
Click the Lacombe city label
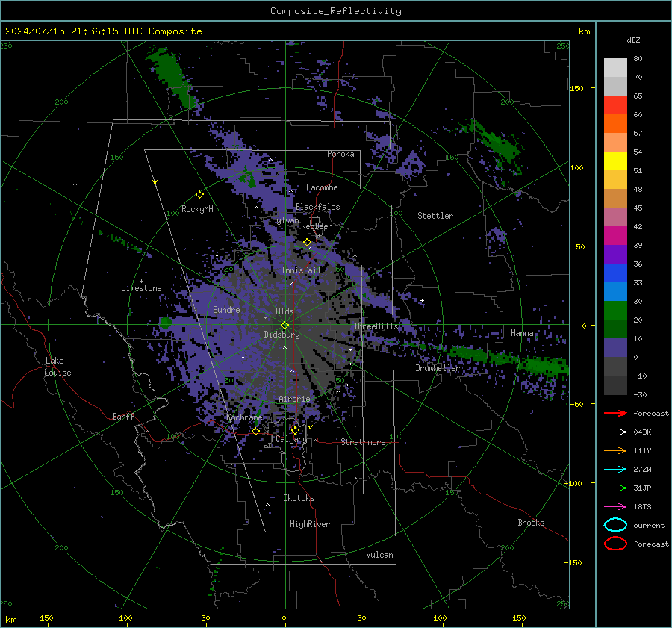pyautogui.click(x=322, y=187)
